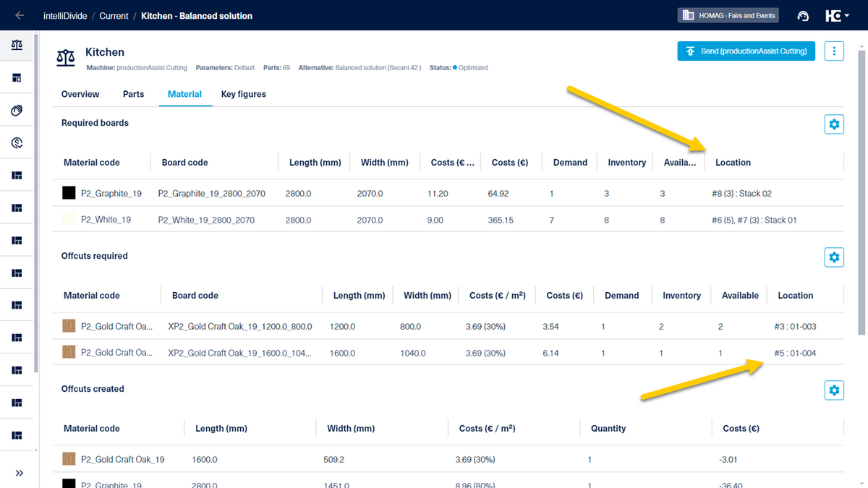This screenshot has width=868, height=488.
Task: Click the back arrow in the top bar
Action: (x=19, y=15)
